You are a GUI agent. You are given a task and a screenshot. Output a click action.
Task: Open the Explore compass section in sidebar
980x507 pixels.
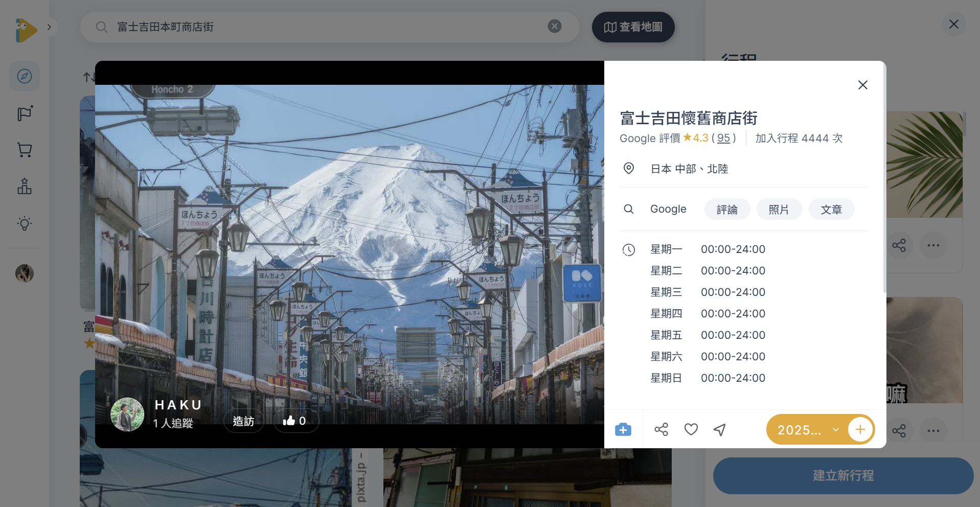click(24, 76)
